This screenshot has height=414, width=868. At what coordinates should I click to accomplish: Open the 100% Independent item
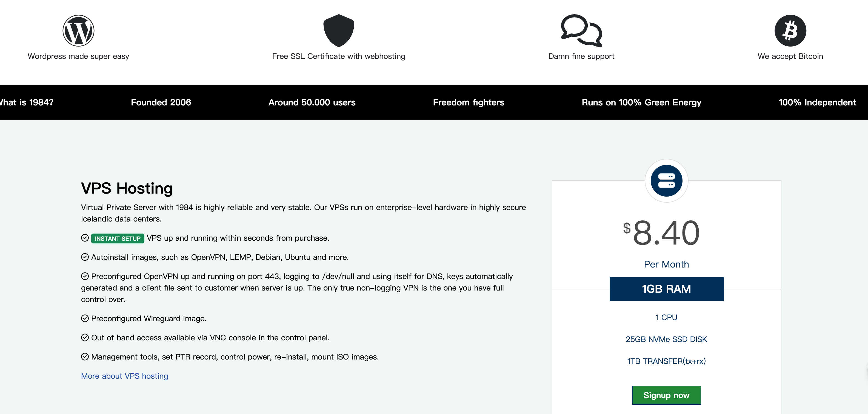point(817,102)
